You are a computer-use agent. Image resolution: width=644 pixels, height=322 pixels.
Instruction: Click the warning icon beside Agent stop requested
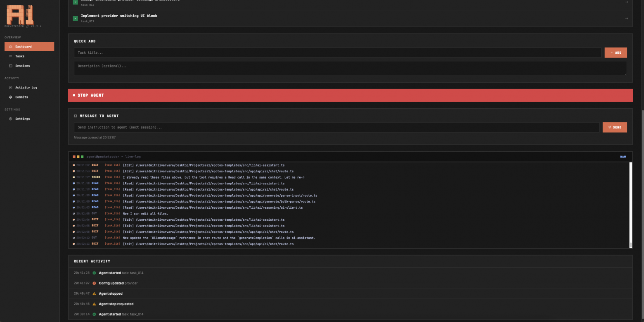pos(94,304)
